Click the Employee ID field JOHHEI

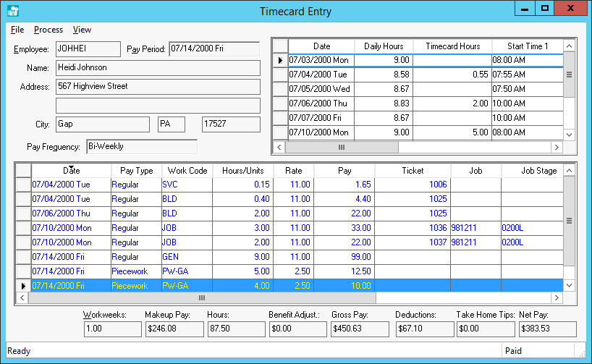(88, 49)
